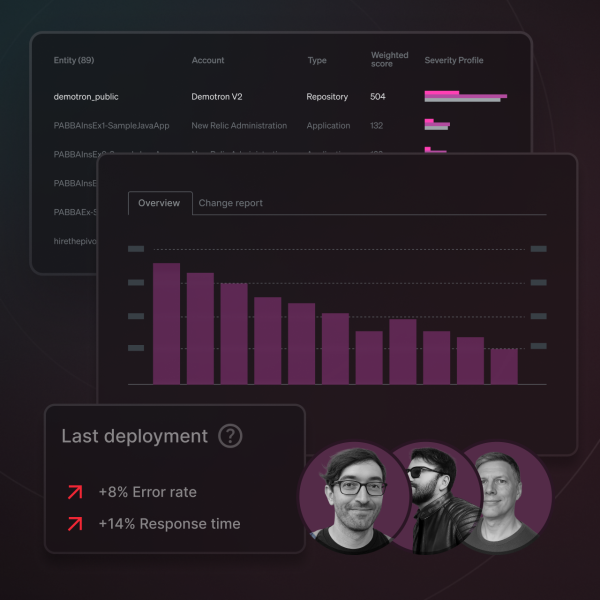Click the shortest, rightmost bar in the chart

click(x=504, y=366)
